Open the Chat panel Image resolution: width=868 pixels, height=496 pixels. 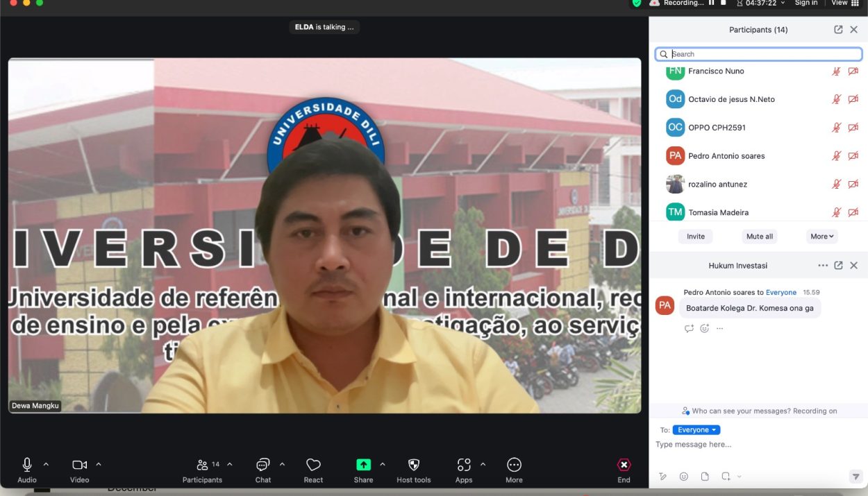[x=262, y=470]
